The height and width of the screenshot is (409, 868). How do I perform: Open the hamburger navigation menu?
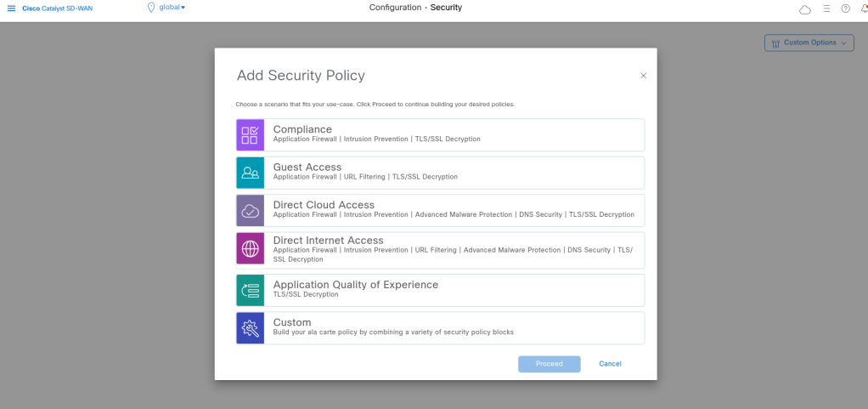click(11, 8)
